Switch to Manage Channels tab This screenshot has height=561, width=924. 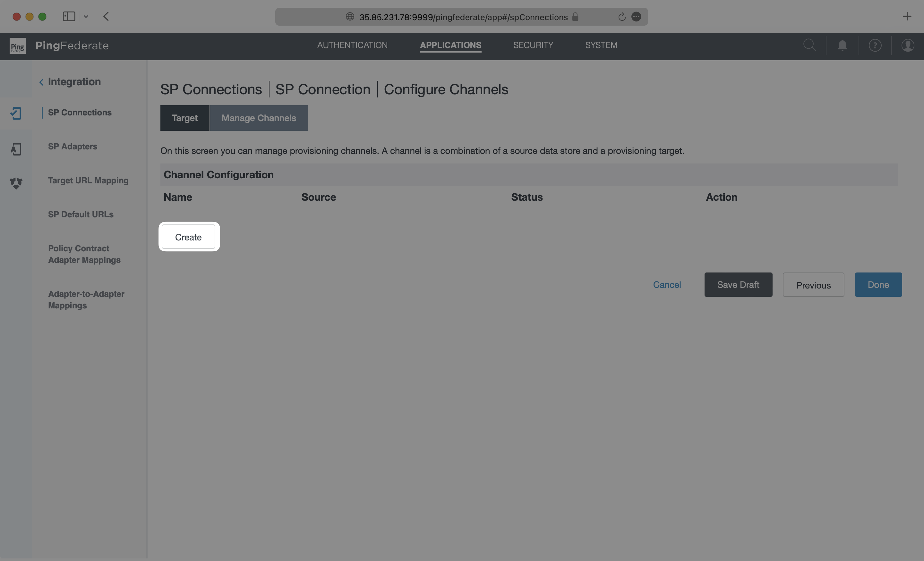tap(259, 117)
